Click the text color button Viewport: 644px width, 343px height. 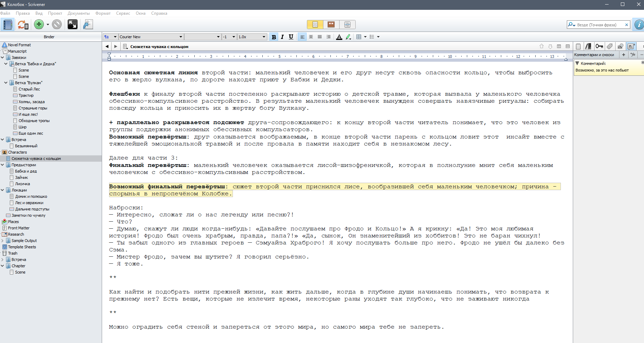pyautogui.click(x=339, y=37)
